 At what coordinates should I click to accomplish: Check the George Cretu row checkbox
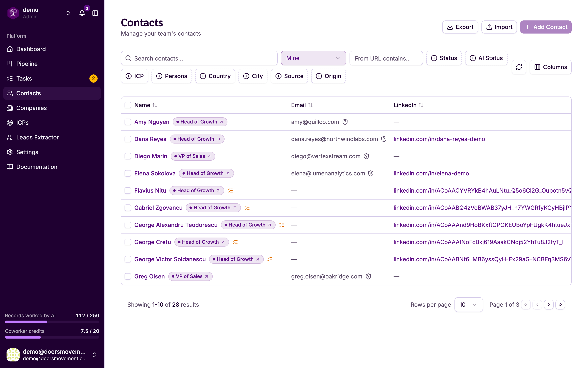[x=128, y=242]
